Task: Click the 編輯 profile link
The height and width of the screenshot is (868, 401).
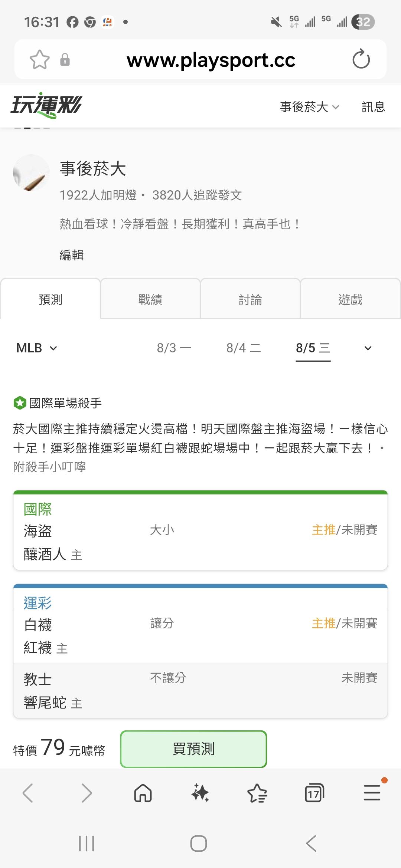Action: pos(72,255)
